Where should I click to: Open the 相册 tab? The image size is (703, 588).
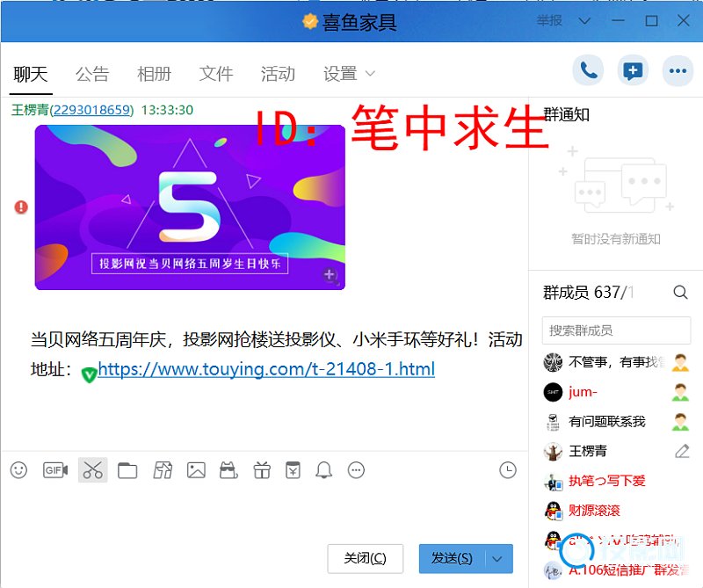(154, 74)
